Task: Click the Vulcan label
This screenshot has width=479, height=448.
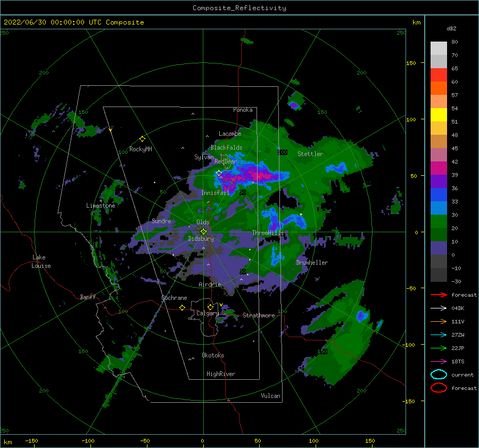Action: point(271,396)
